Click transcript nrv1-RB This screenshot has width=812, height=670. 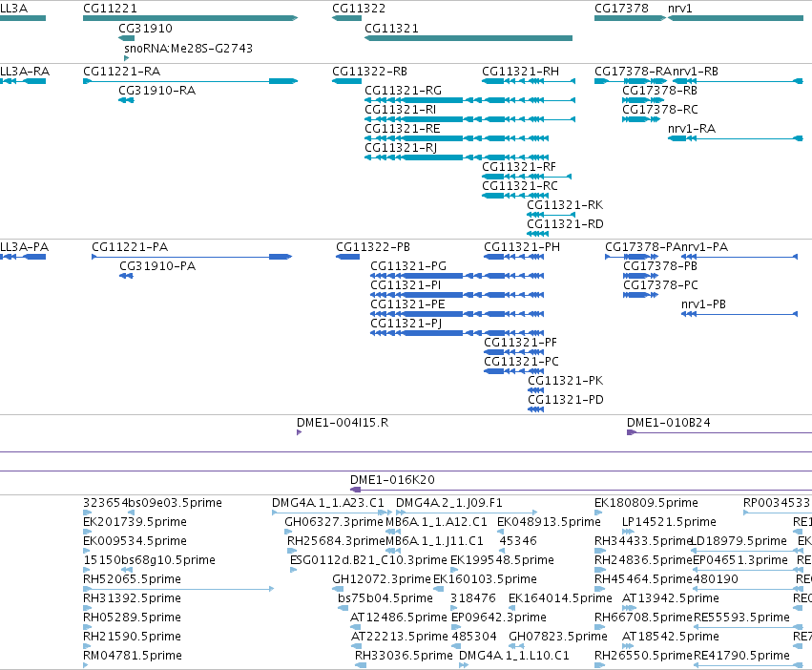[x=696, y=71]
